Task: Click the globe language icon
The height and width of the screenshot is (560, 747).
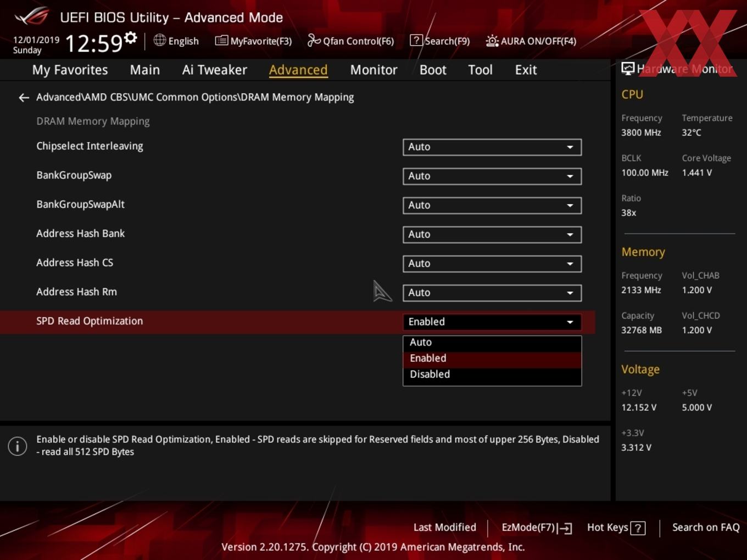Action: point(159,40)
